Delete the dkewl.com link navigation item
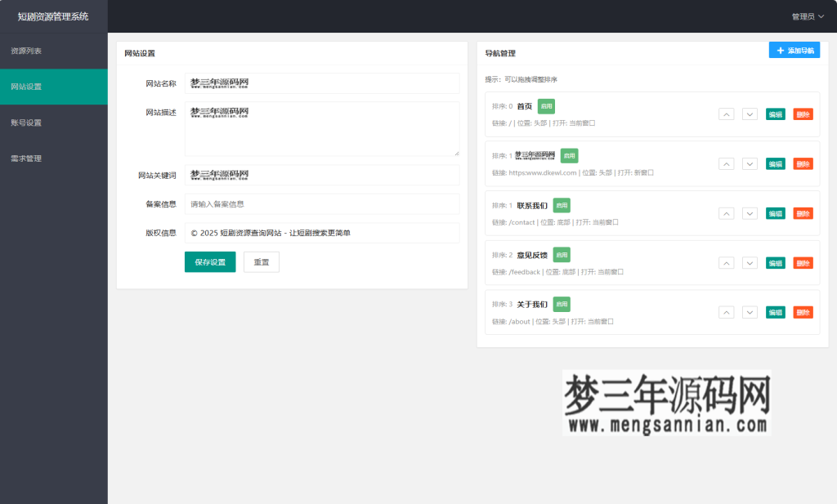Screen dimensions: 837x504 coord(803,163)
